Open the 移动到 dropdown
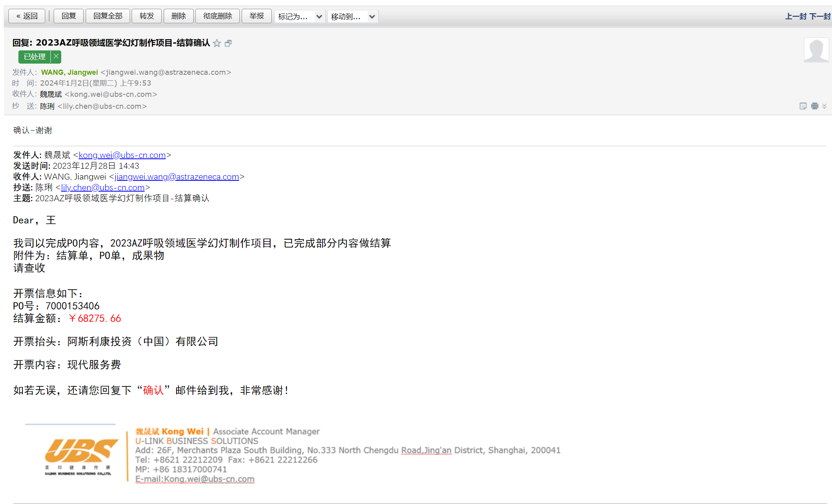 352,16
